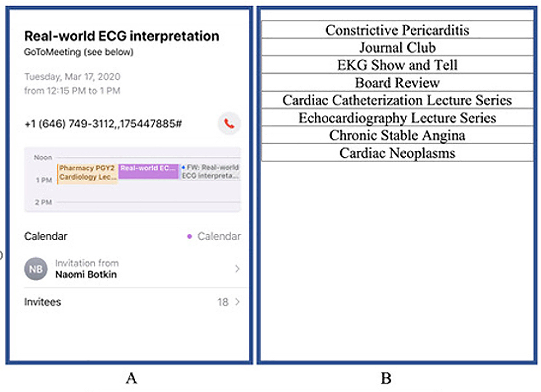Select the Cardiac Neoplasms row
The height and width of the screenshot is (392, 541).
point(397,153)
